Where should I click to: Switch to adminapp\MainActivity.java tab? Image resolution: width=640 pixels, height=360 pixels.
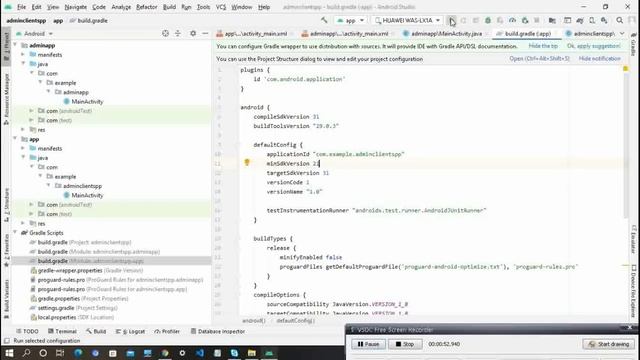click(x=447, y=33)
